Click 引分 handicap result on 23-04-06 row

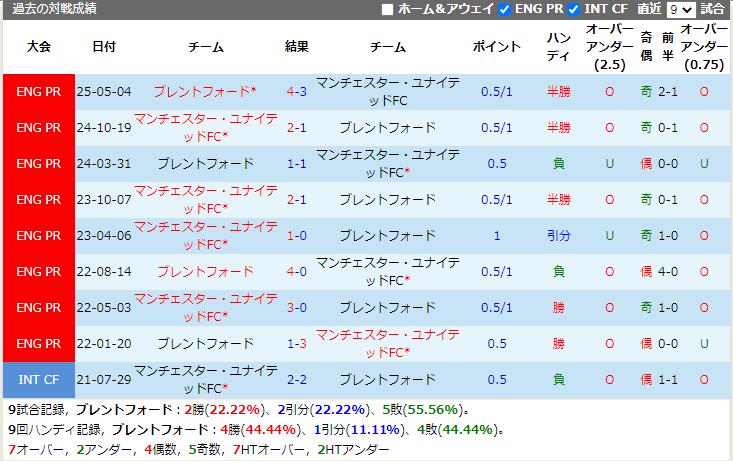tap(559, 236)
